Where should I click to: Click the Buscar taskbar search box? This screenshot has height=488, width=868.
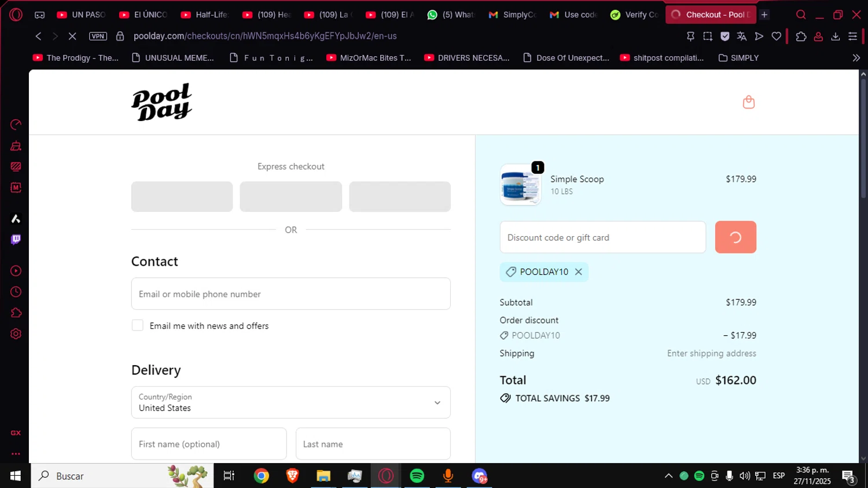[122, 476]
